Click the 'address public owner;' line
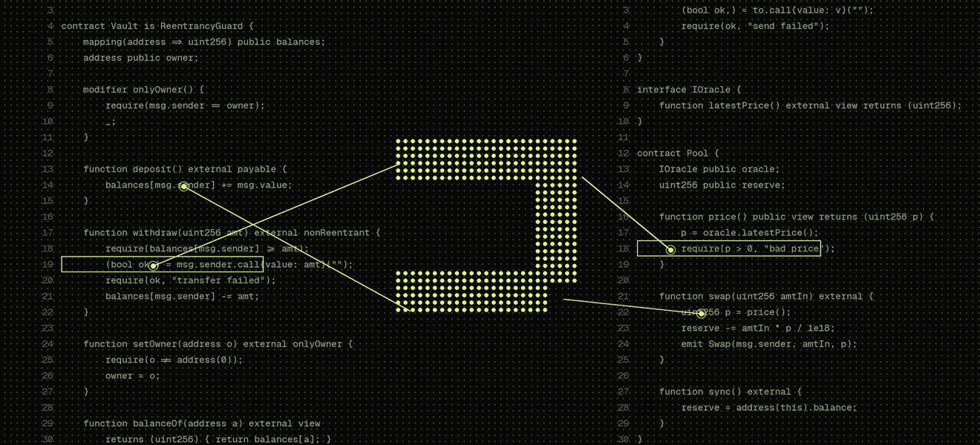 [x=140, y=58]
